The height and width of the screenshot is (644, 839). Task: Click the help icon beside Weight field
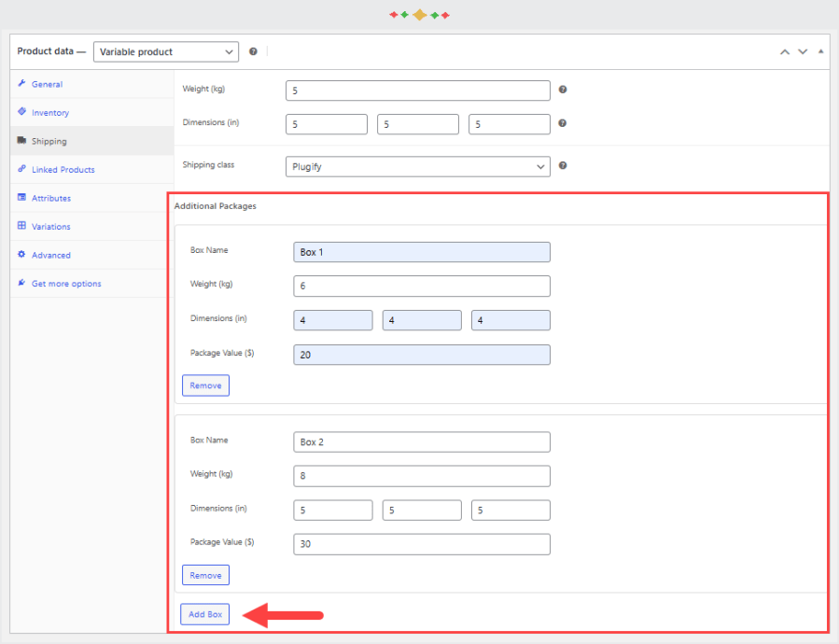[x=562, y=90]
